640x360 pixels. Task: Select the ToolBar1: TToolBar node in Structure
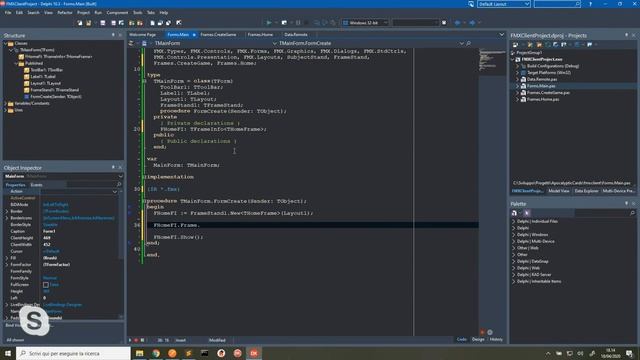click(47, 70)
